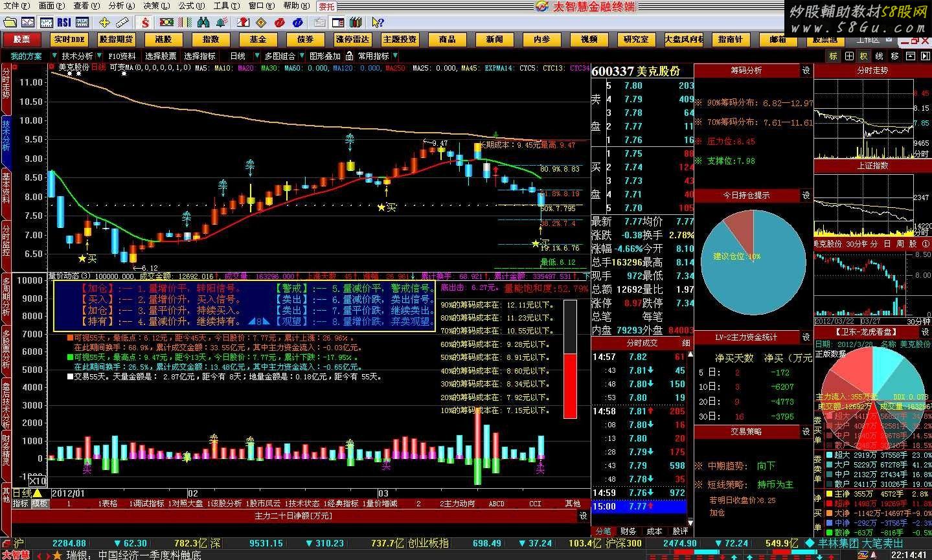Click the 细 detail button beside 分时成交
This screenshot has height=560, width=932.
(687, 343)
